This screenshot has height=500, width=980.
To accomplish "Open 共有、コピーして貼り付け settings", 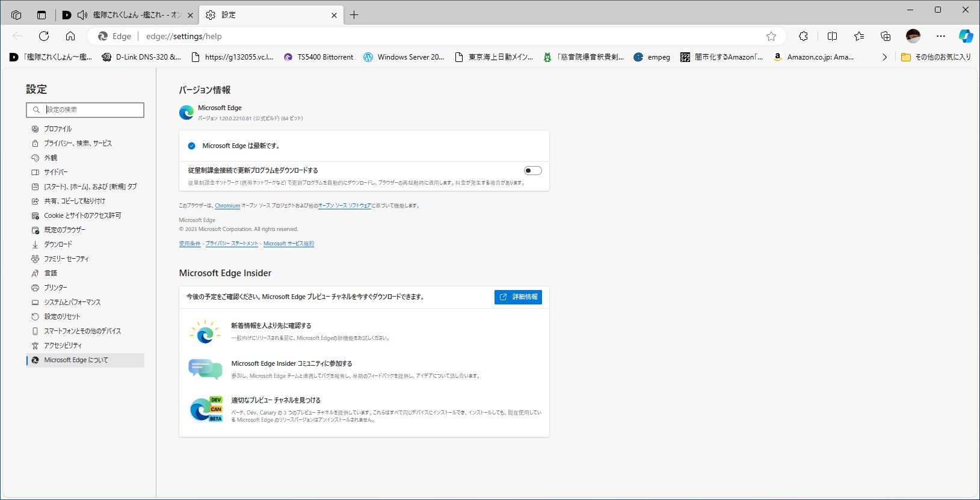I will (x=85, y=201).
